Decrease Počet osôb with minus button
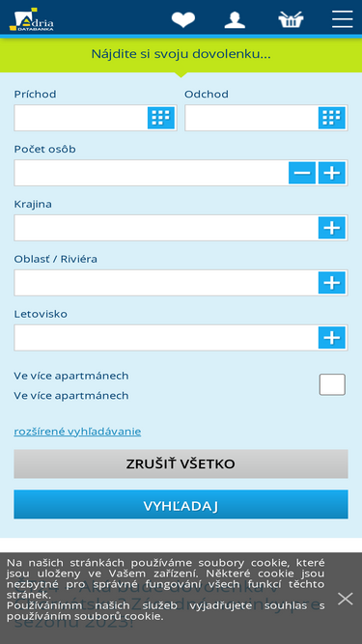 [x=302, y=173]
